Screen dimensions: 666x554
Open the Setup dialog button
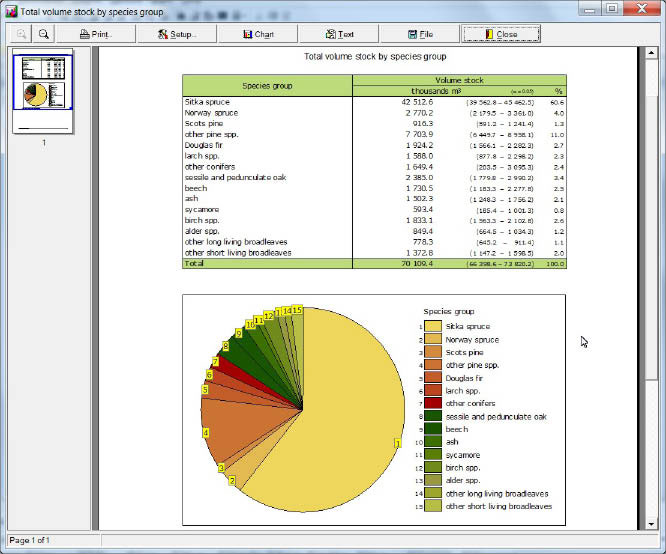tap(177, 34)
